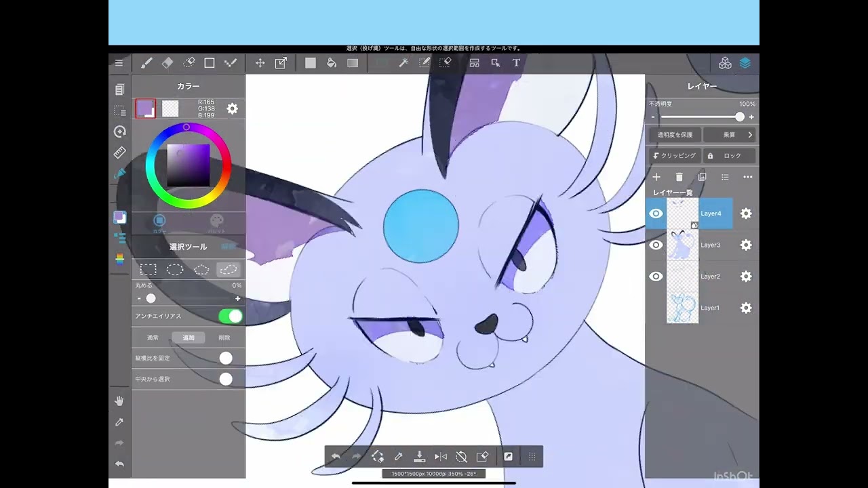Select the Select Pen tool

tap(425, 63)
